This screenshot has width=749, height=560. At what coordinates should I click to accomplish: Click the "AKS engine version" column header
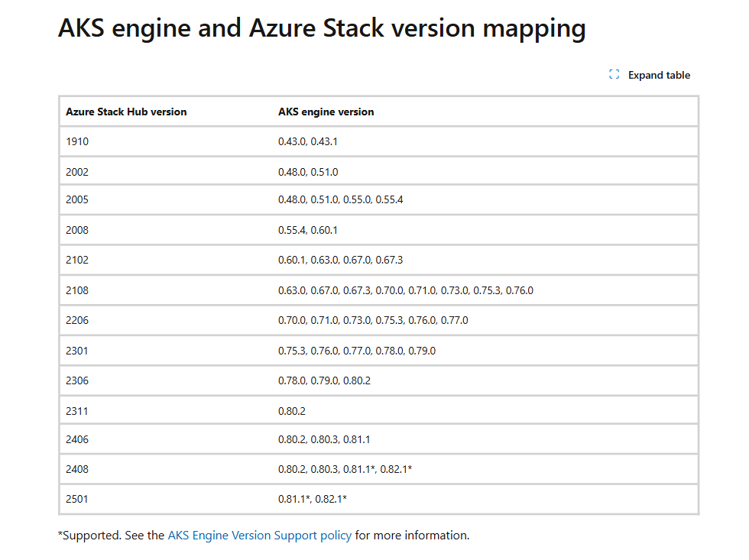coord(326,112)
